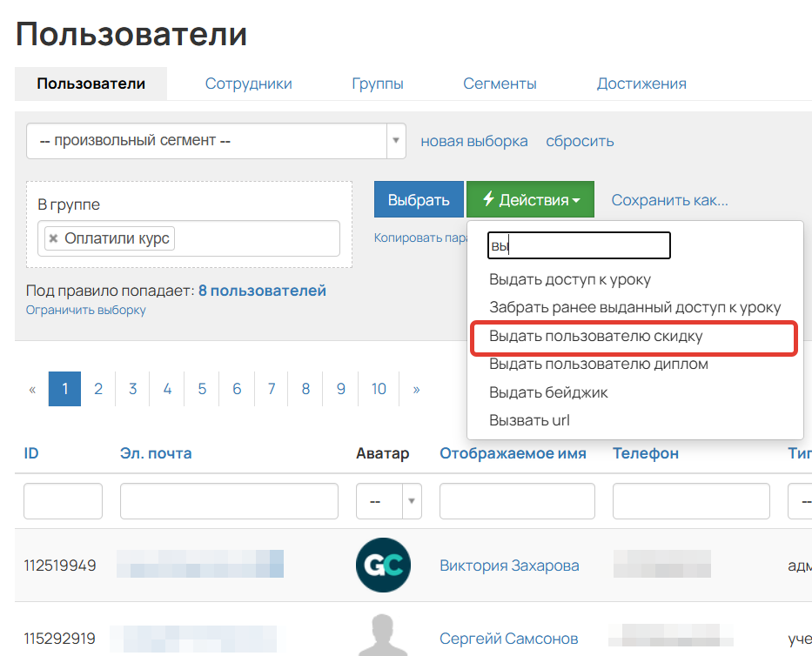
Task: Open the Аватар column filter dropdown
Action: 389,501
